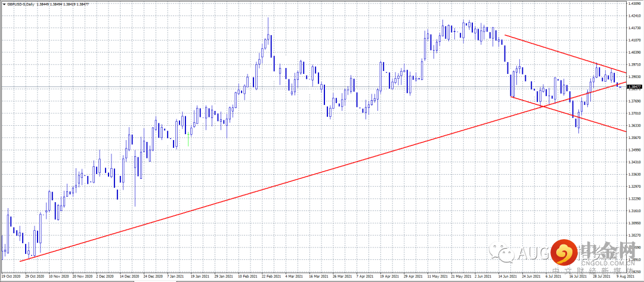Click the 1.32290 price scale label
Screen dimensions: 644x282
click(x=635, y=199)
